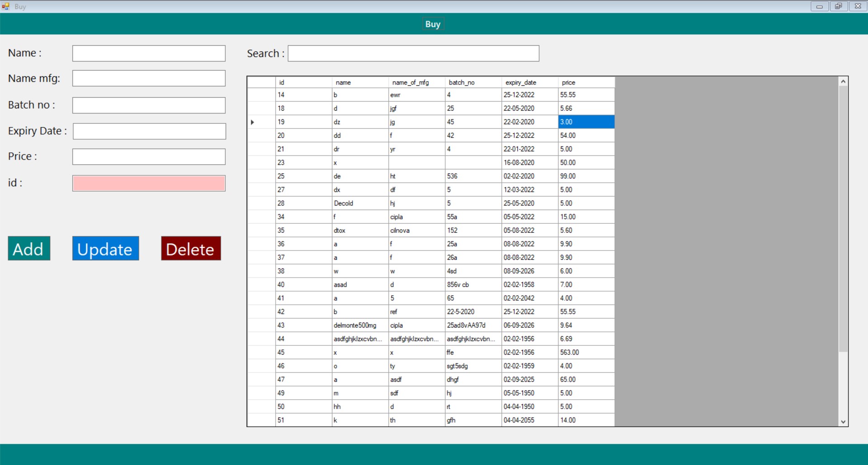Minimize the Buy window
This screenshot has width=868, height=465.
[819, 6]
